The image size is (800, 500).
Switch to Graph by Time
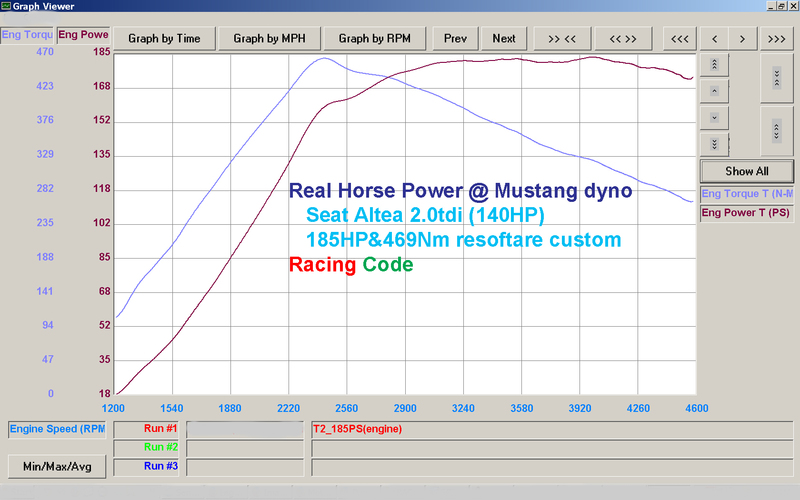pyautogui.click(x=164, y=39)
